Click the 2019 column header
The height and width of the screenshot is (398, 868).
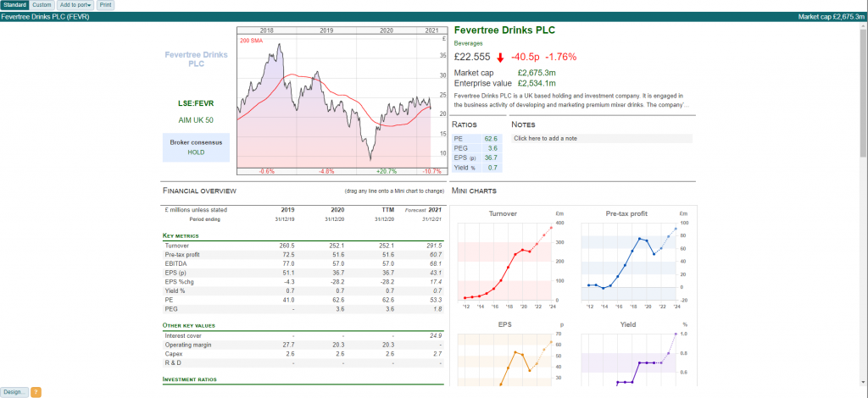(x=287, y=210)
